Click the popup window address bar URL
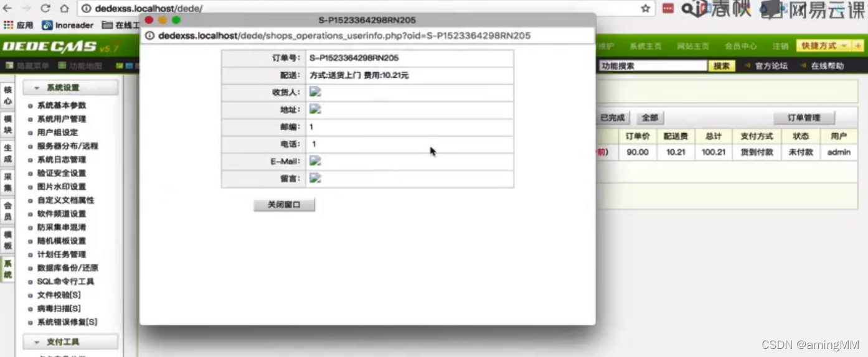Viewport: 868px width, 357px height. point(344,36)
